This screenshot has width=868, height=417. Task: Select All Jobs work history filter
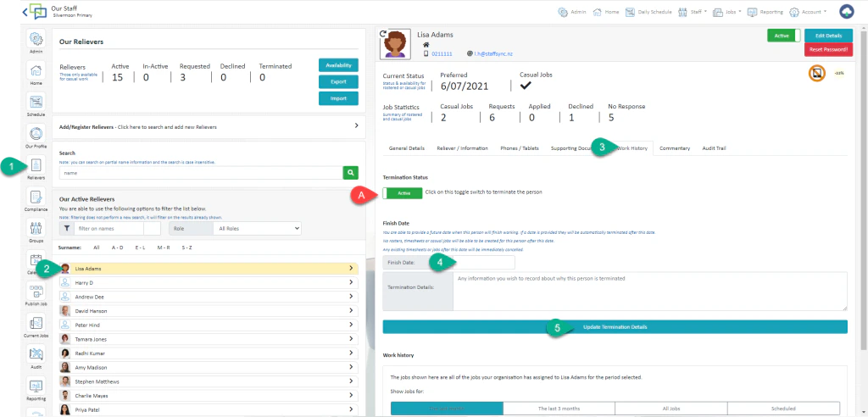click(671, 409)
